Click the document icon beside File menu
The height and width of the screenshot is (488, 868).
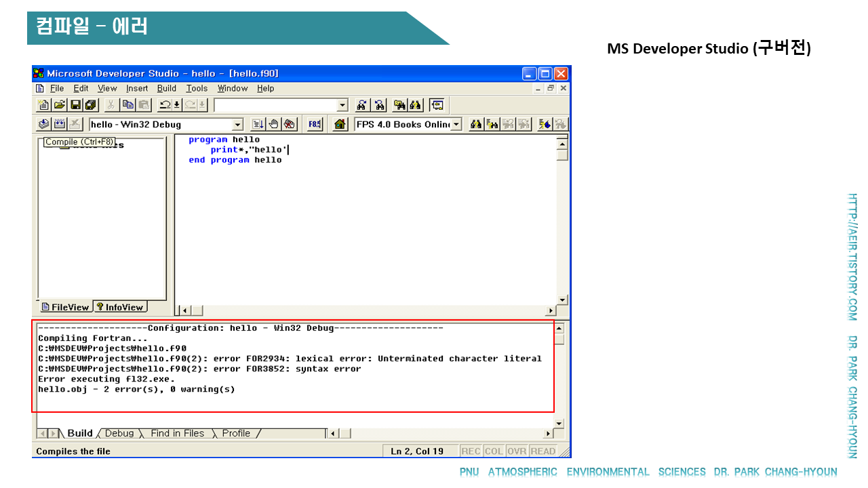point(40,88)
